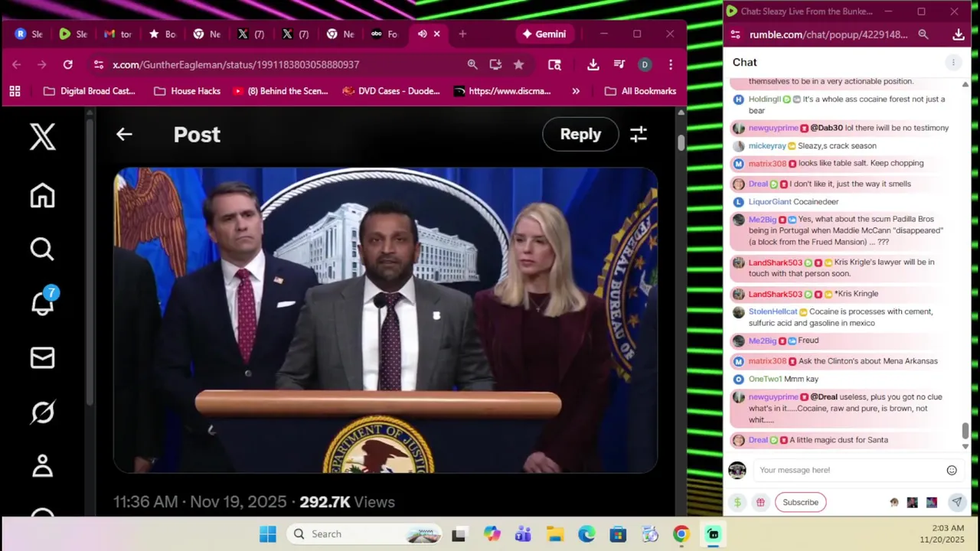
Task: Click X page vertical scrollbar thumb
Action: [681, 142]
